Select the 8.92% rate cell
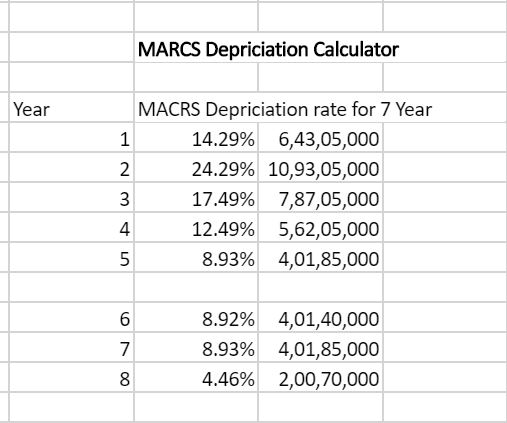 coord(196,319)
